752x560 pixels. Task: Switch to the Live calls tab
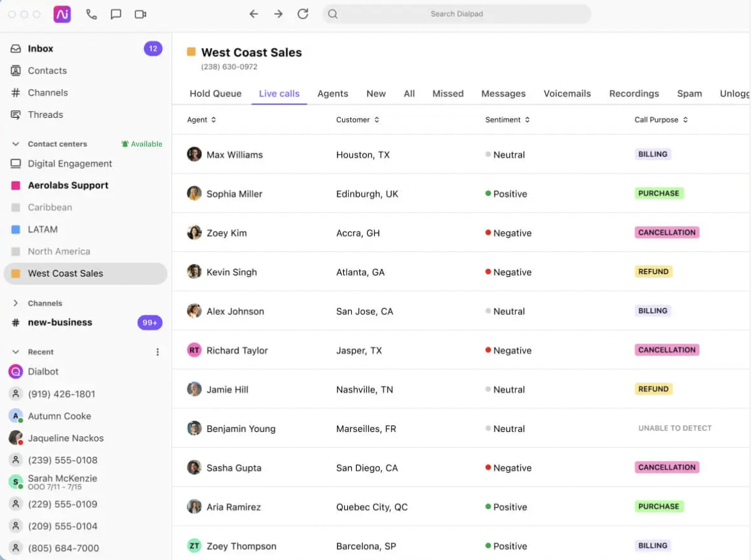point(279,94)
